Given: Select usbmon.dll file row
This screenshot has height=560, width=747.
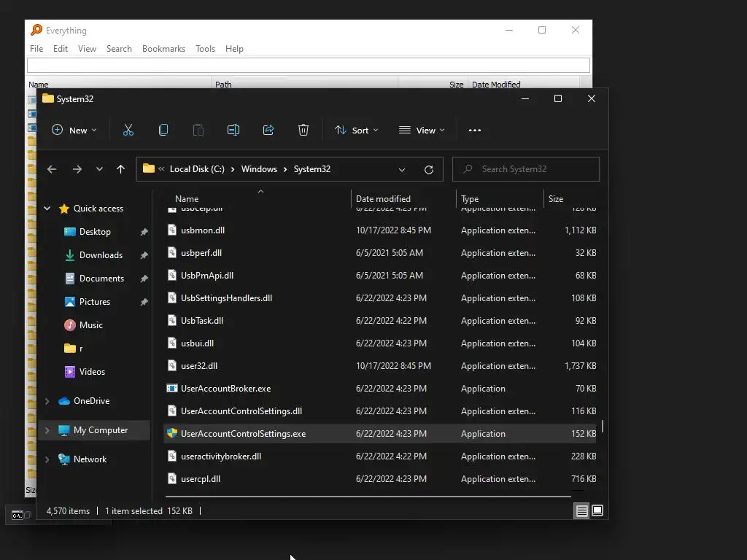Looking at the screenshot, I should tap(380, 230).
